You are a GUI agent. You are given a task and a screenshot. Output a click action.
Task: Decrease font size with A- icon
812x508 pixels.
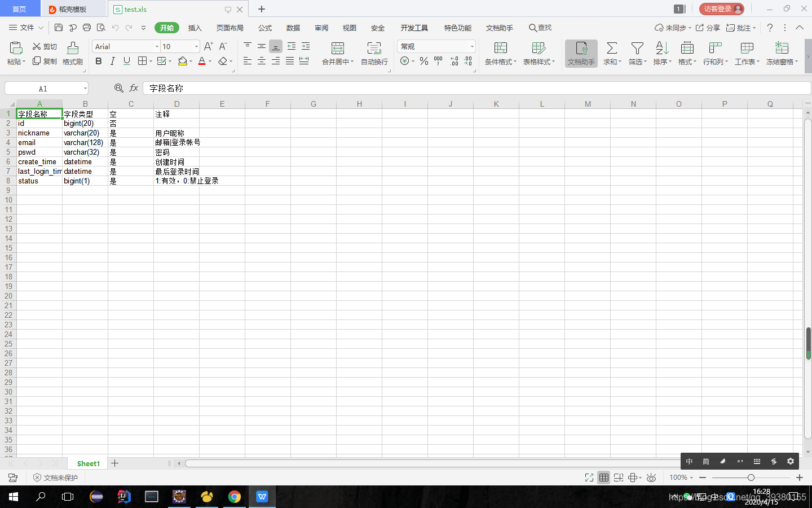(x=223, y=46)
